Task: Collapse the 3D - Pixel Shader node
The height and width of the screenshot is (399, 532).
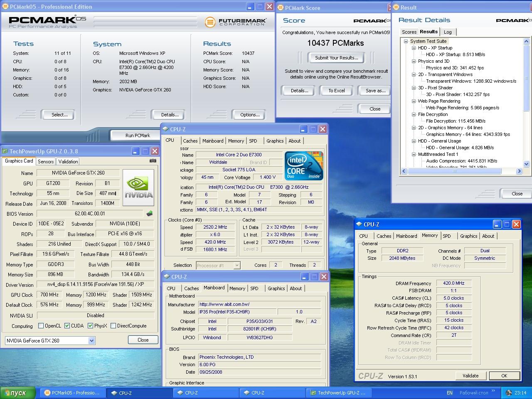Action: pos(414,88)
